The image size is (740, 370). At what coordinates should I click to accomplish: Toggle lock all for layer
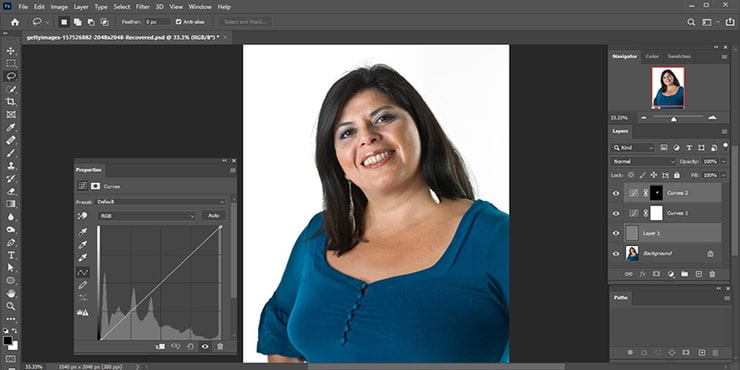coord(677,175)
